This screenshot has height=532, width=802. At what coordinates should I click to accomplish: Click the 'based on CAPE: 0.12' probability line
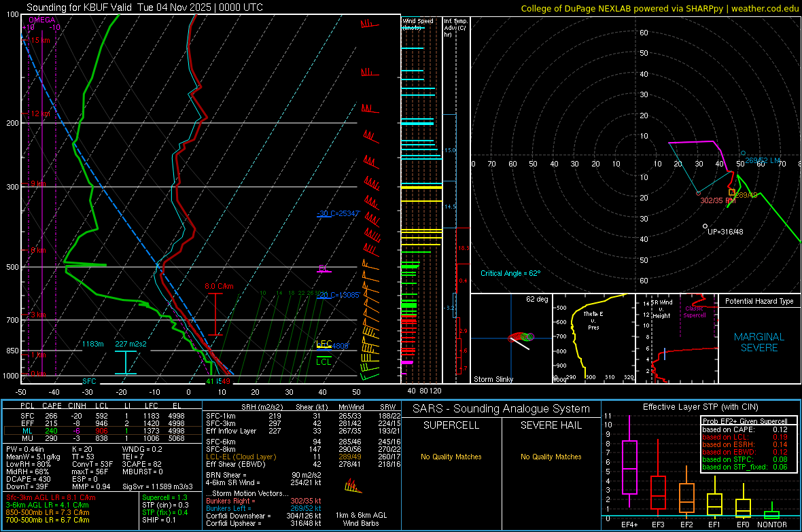click(745, 429)
